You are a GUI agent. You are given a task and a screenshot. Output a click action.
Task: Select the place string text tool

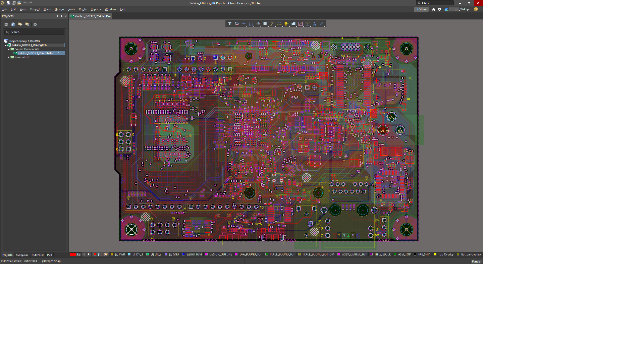[x=315, y=24]
